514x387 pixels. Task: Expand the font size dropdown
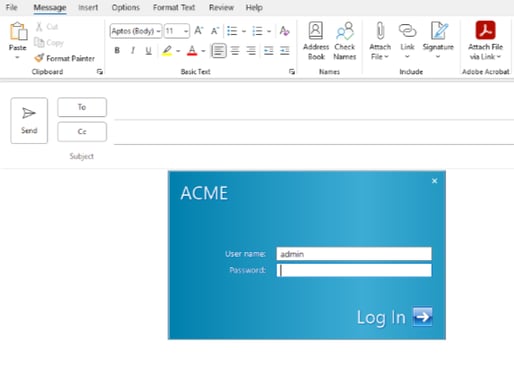click(x=186, y=31)
